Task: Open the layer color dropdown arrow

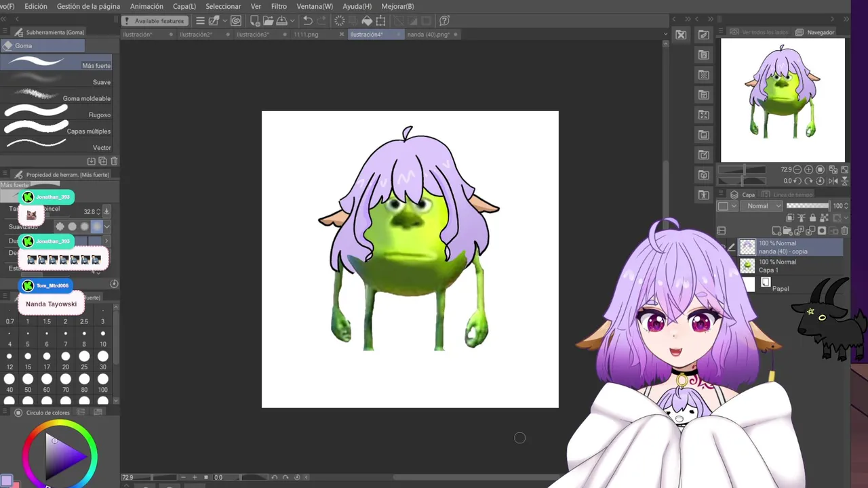Action: [x=734, y=206]
